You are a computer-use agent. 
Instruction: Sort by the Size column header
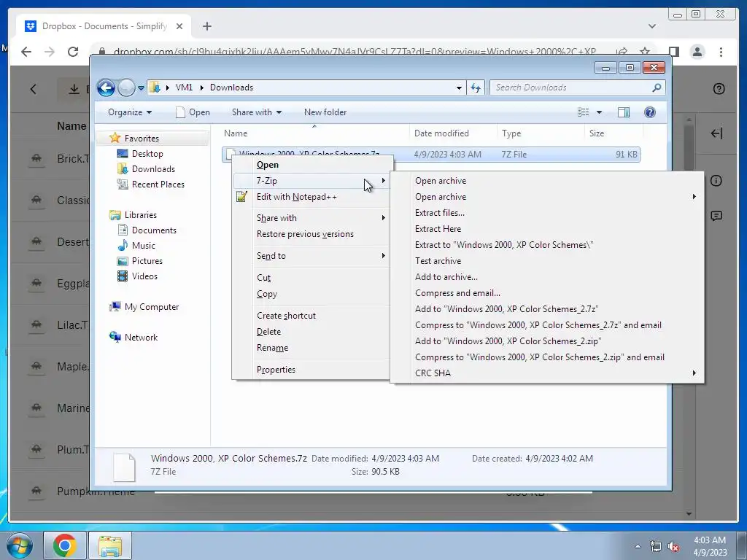click(x=614, y=133)
